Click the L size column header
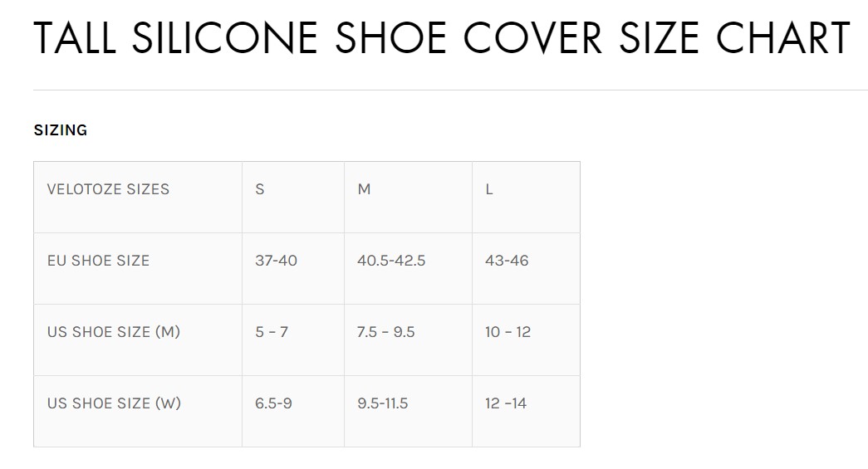 pyautogui.click(x=489, y=189)
